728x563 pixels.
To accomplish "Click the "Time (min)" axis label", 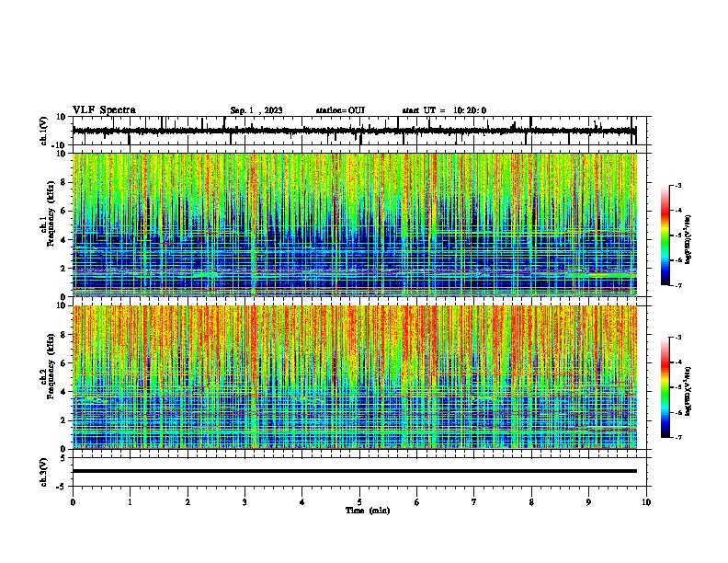I will click(x=368, y=511).
